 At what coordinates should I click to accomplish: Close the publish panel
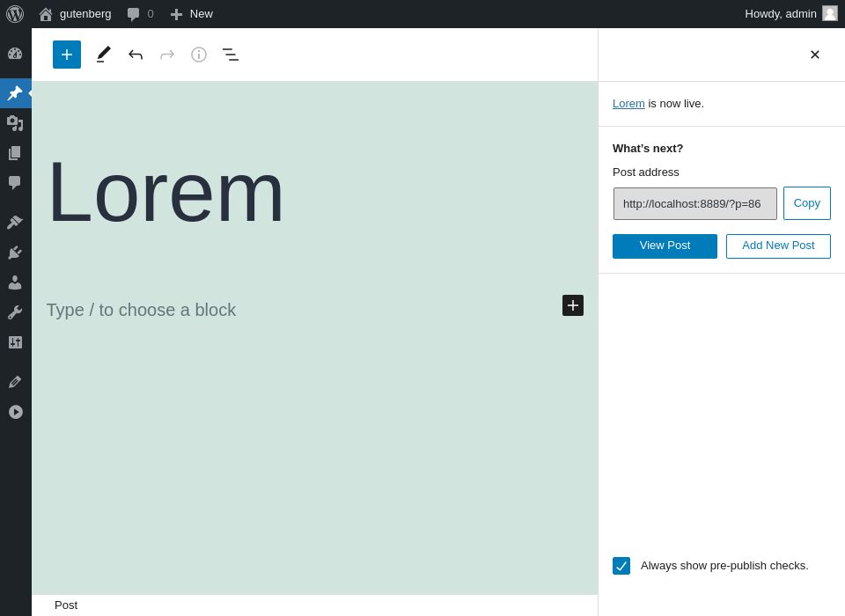coord(815,55)
